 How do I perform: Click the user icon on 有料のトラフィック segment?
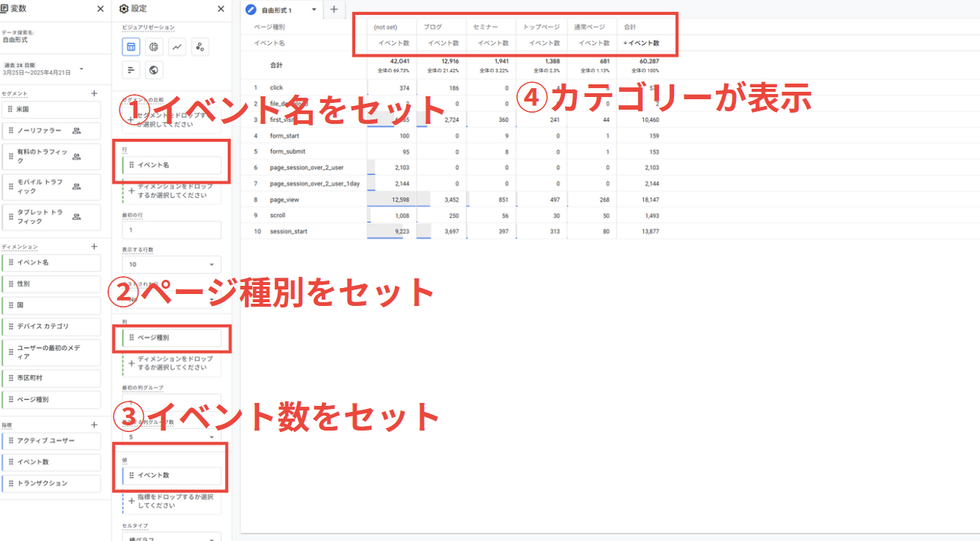click(x=77, y=157)
